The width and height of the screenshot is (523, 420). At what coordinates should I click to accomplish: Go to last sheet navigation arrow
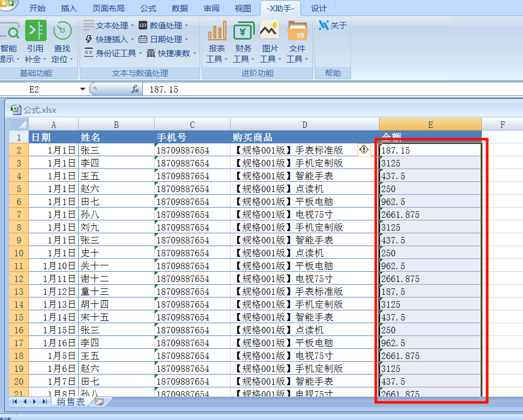coord(44,401)
